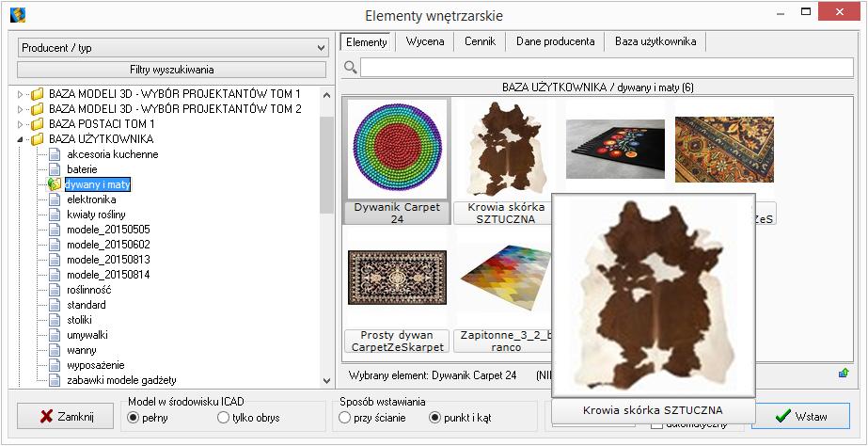Select umywalki category in the tree
Screen dimensions: 868x446
[87, 335]
